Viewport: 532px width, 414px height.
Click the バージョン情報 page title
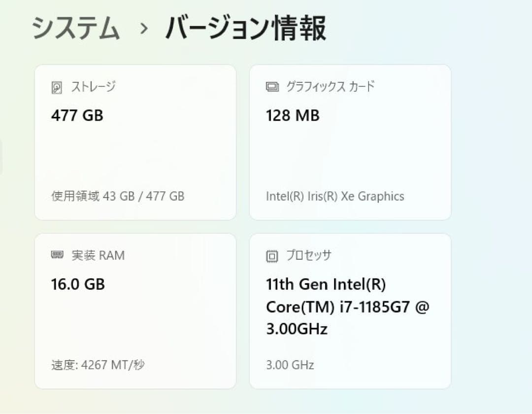(x=246, y=29)
